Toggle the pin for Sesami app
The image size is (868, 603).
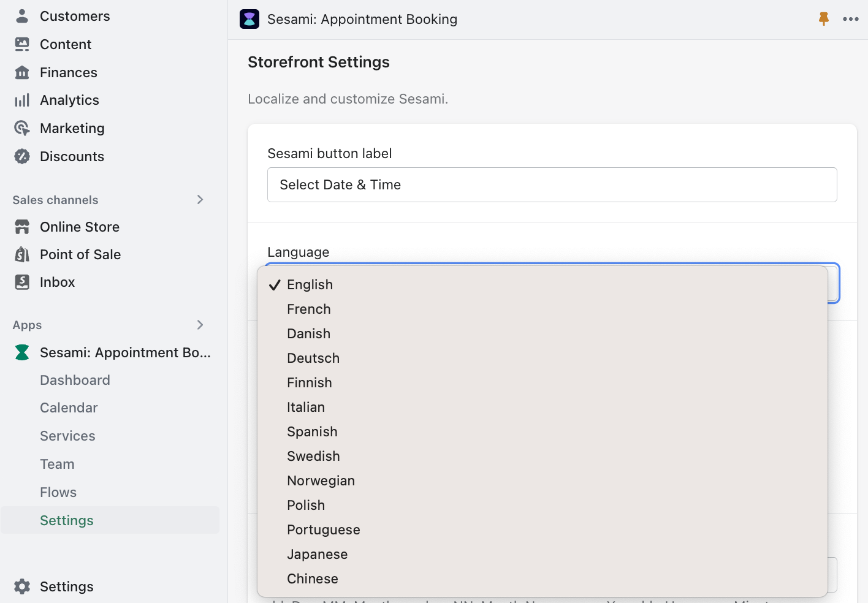tap(823, 19)
